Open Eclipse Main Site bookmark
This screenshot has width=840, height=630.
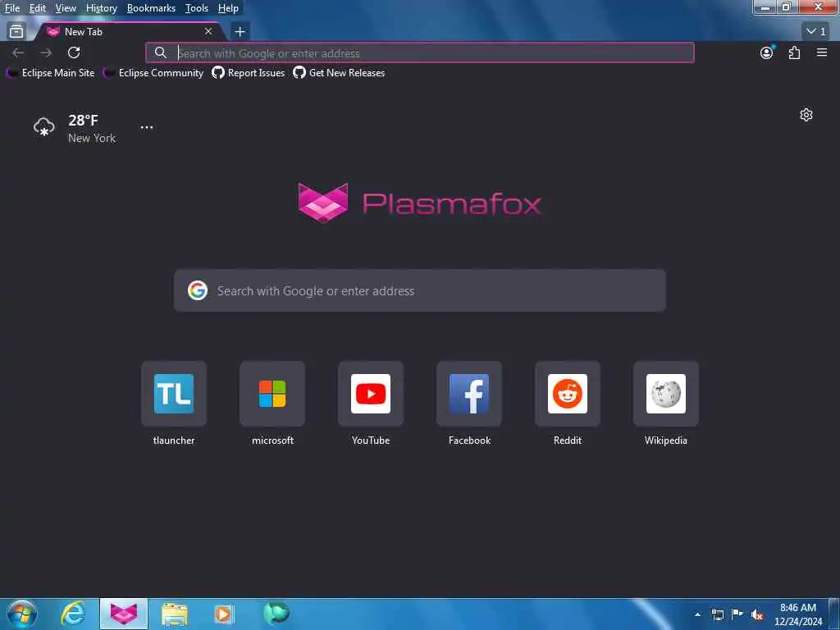click(x=50, y=73)
